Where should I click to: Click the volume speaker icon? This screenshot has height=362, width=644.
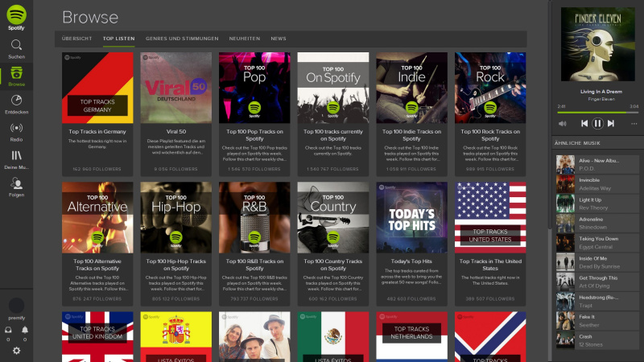click(x=562, y=124)
